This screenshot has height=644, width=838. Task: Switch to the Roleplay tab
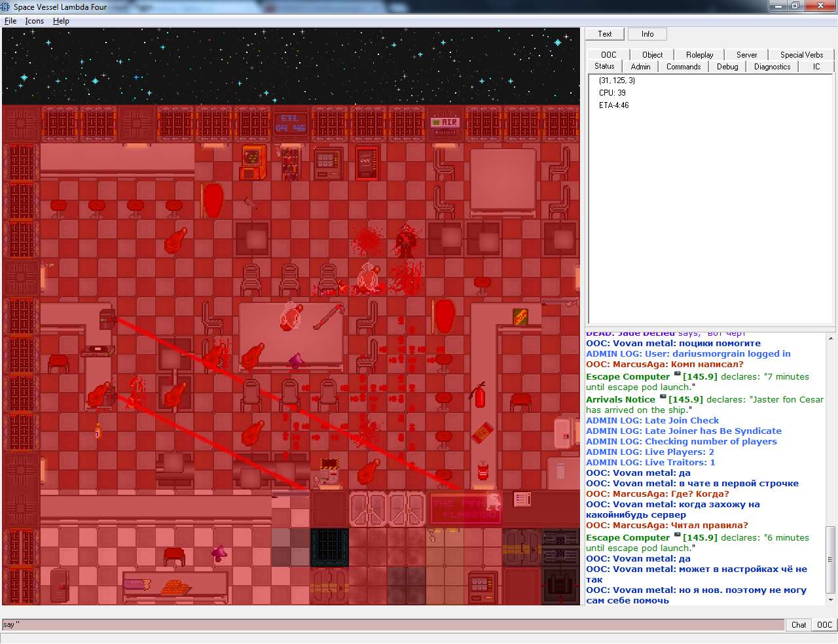pos(700,55)
